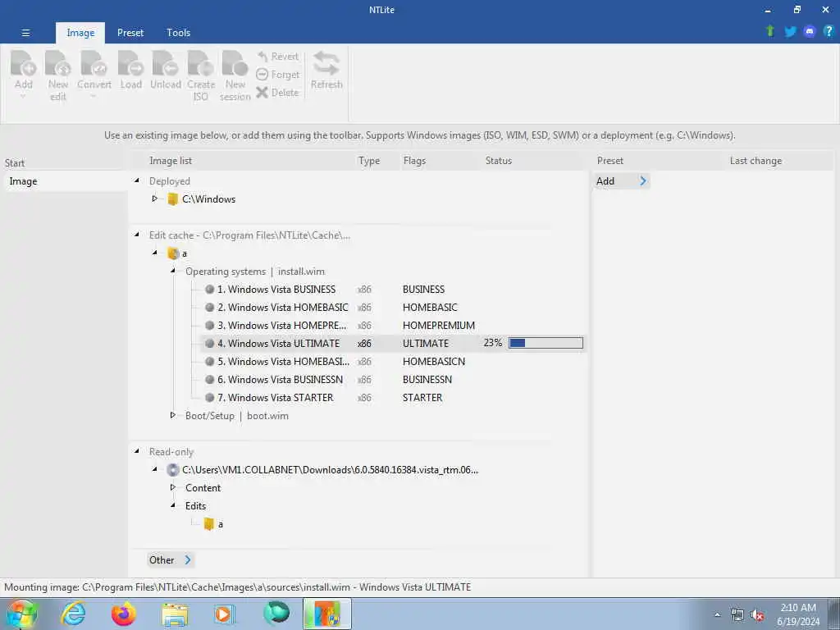The image size is (840, 630).
Task: Open Firefox from the taskbar
Action: pyautogui.click(x=123, y=614)
